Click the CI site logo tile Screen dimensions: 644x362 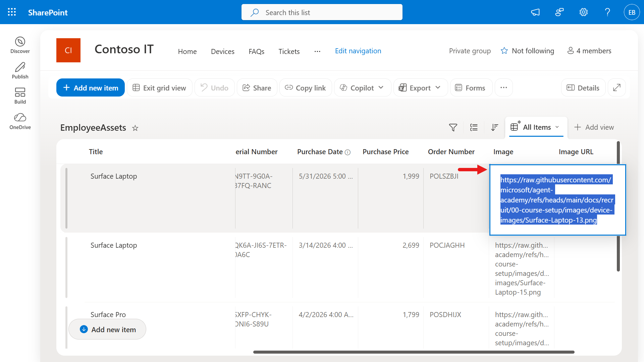click(68, 50)
